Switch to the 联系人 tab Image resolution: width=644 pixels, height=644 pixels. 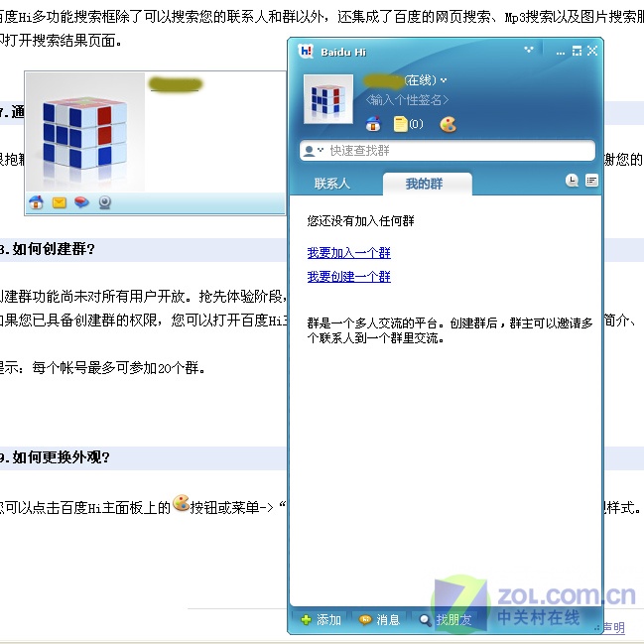[332, 184]
